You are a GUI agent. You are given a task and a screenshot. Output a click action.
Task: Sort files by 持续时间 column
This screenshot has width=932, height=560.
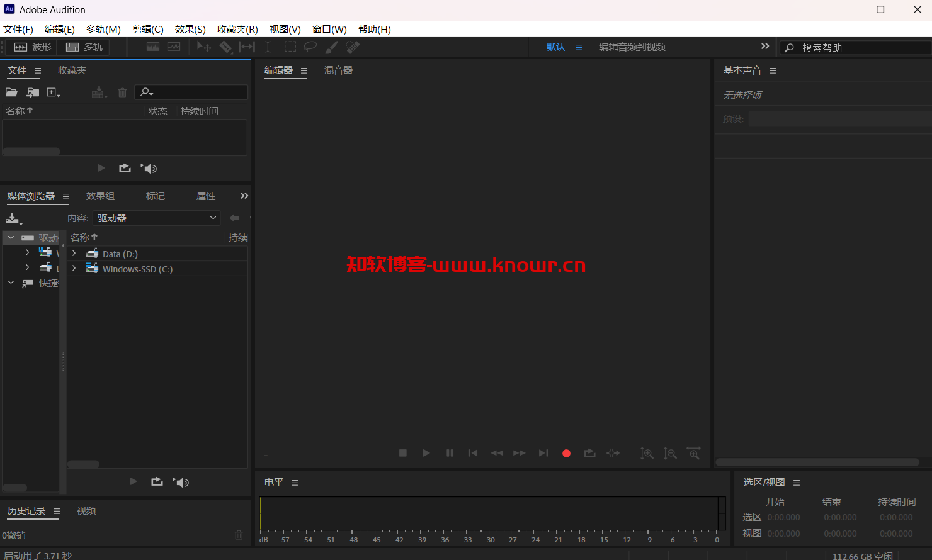(x=199, y=111)
